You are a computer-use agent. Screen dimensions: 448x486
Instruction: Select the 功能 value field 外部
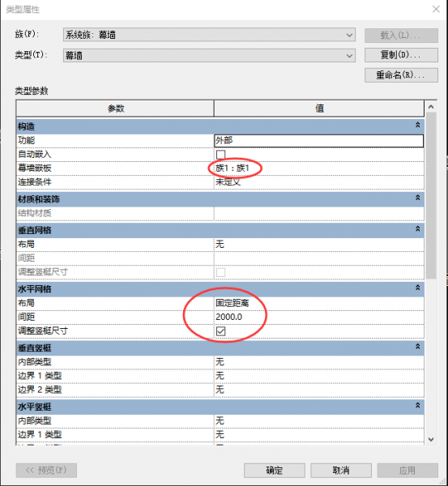point(319,141)
